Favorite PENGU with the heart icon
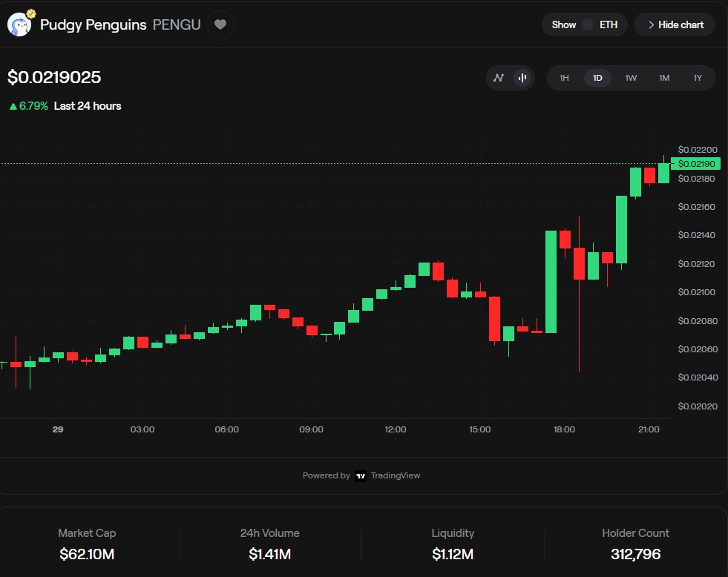Image resolution: width=728 pixels, height=577 pixels. click(x=220, y=24)
